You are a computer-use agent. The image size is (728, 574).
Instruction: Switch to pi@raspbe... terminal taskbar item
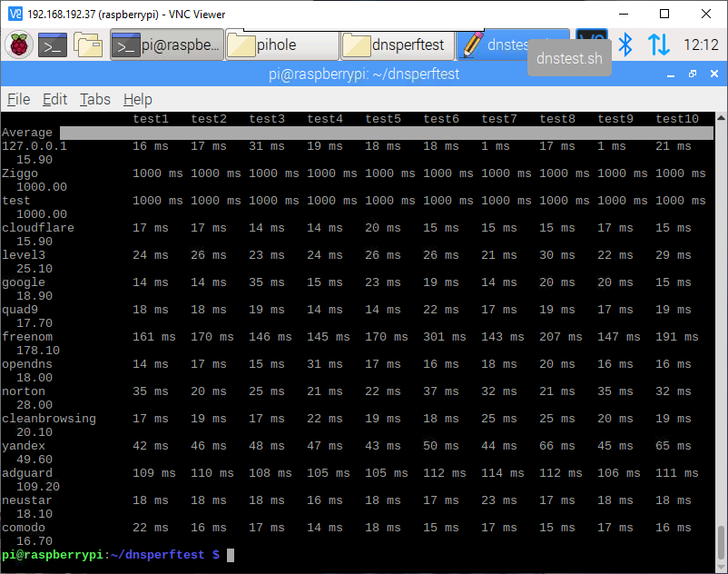click(167, 45)
